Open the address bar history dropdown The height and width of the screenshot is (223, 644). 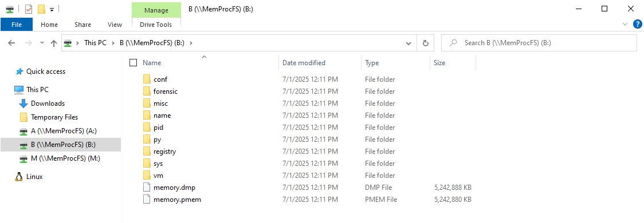point(409,43)
